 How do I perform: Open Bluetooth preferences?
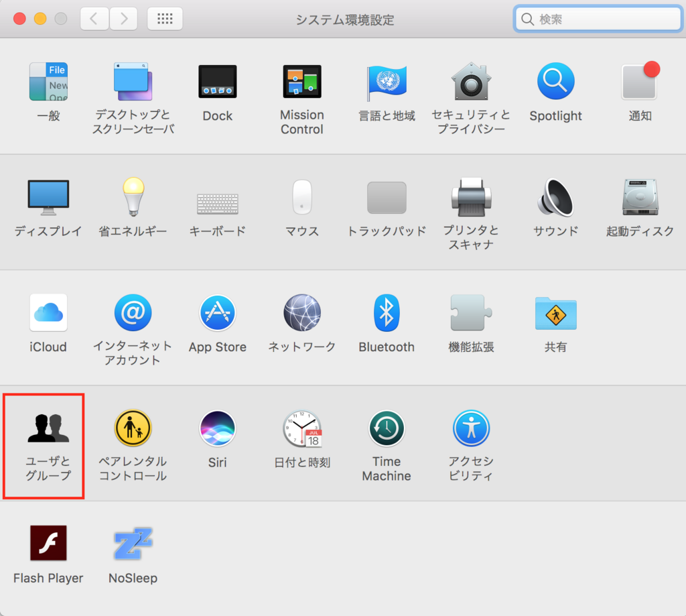(387, 312)
